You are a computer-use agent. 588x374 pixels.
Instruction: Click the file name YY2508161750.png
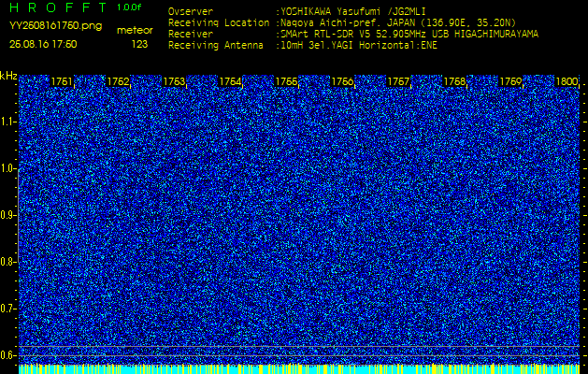[55, 26]
